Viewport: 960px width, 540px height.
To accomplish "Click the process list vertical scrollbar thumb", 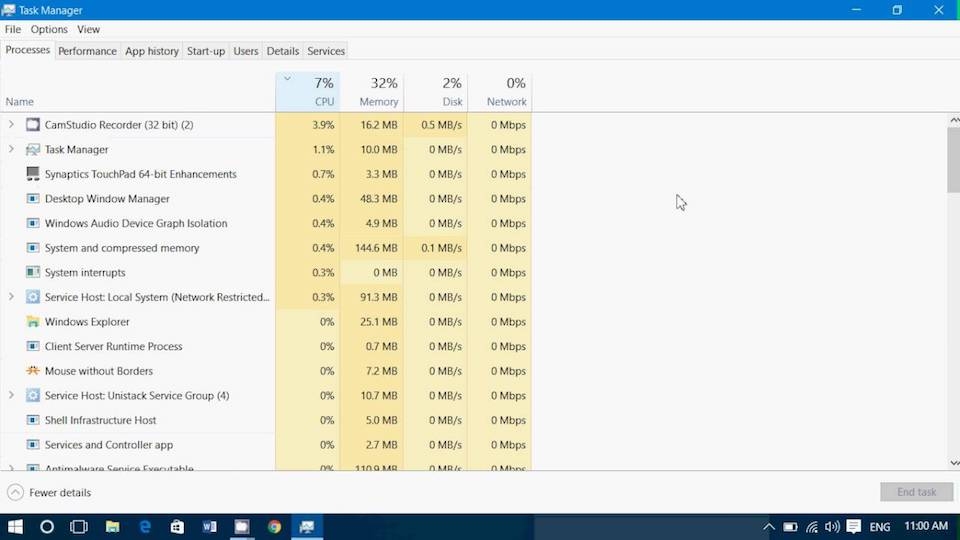I will pos(953,160).
